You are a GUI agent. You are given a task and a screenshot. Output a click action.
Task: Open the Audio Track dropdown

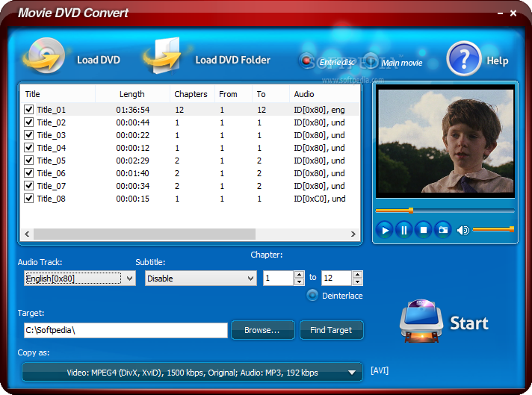80,279
